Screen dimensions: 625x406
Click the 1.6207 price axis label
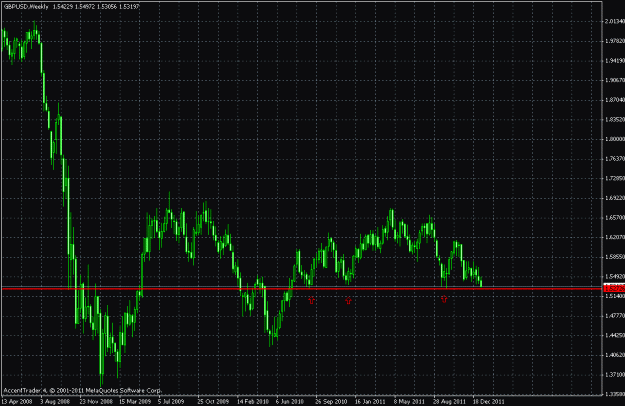615,237
